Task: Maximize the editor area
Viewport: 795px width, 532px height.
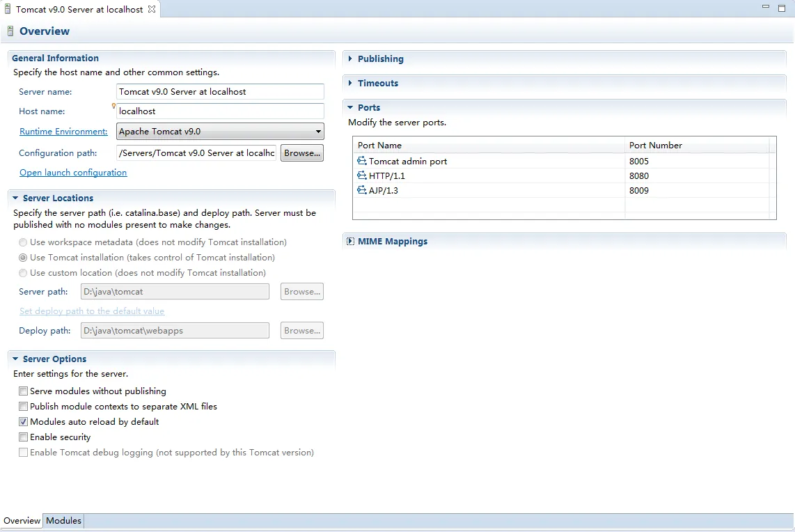Action: [x=782, y=8]
